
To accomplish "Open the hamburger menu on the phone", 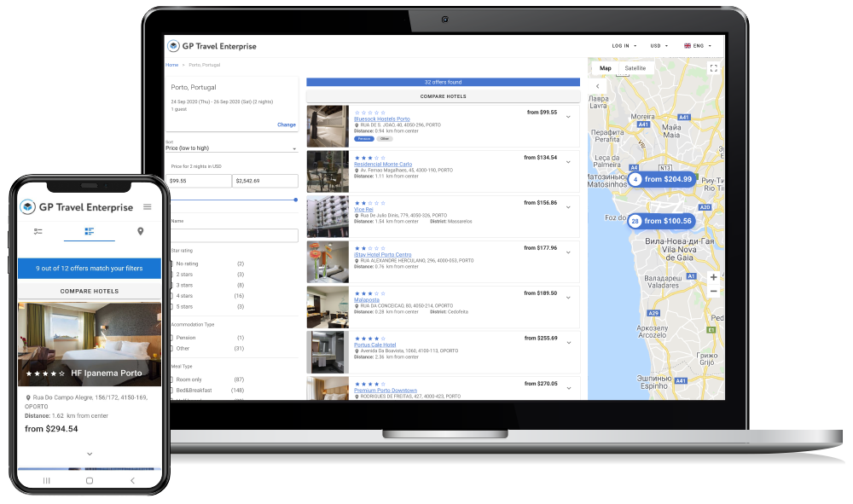I will click(148, 207).
